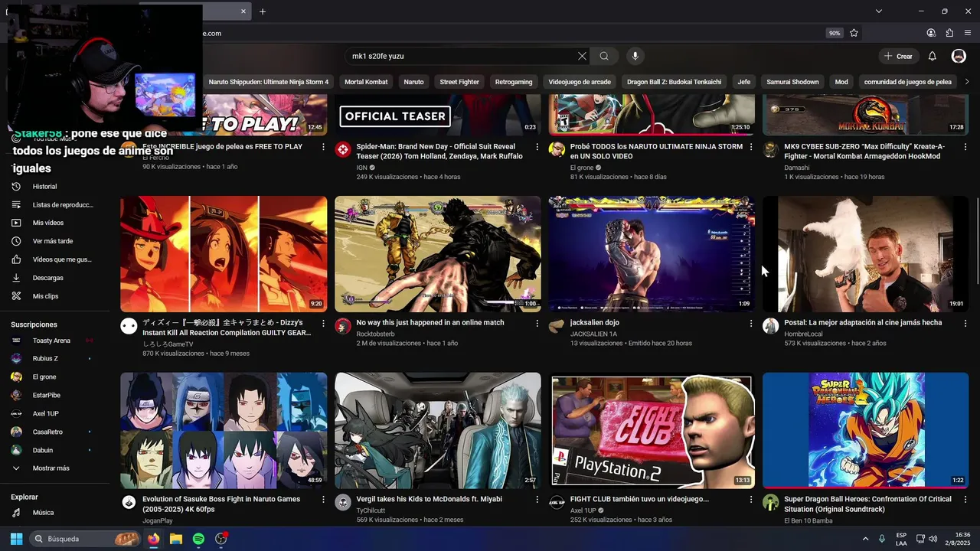Select the Naruto filter chip
The height and width of the screenshot is (551, 980).
(x=413, y=82)
